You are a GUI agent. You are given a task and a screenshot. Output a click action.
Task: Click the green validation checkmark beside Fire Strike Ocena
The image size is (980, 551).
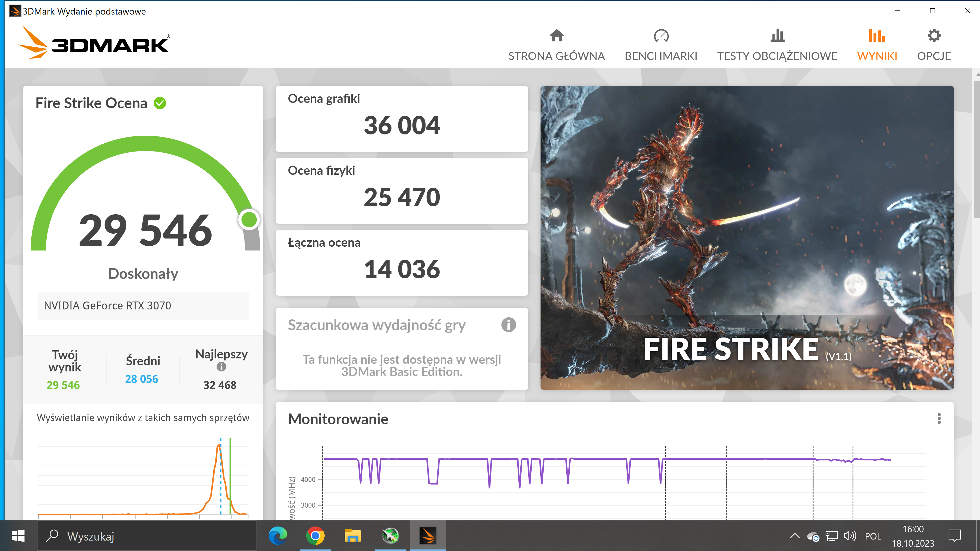click(x=160, y=103)
